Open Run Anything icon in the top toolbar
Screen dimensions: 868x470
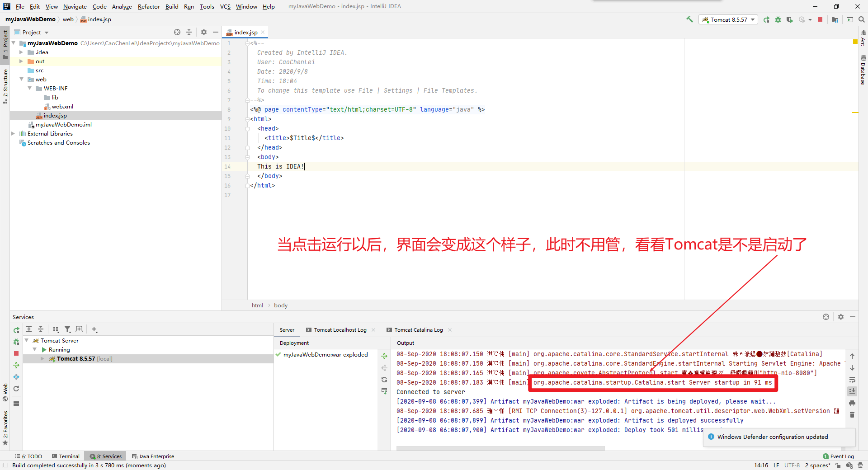tap(850, 19)
